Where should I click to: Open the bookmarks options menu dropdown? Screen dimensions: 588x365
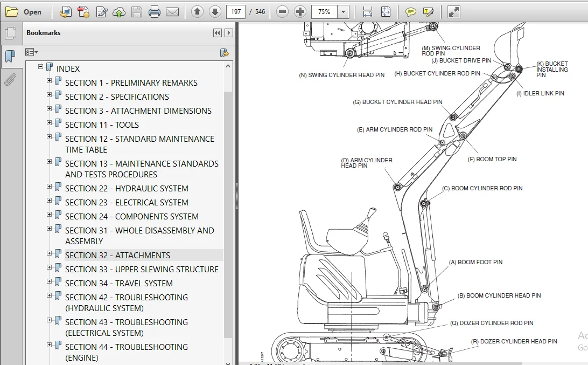pos(31,52)
